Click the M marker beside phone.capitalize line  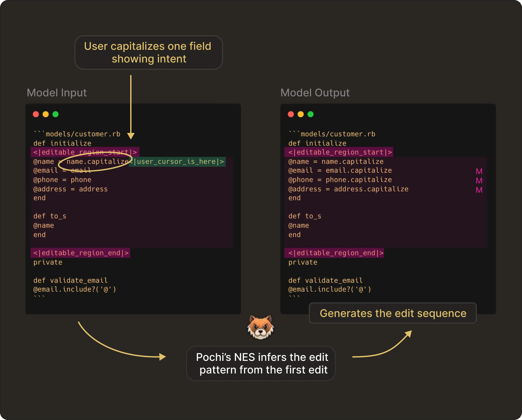[479, 181]
